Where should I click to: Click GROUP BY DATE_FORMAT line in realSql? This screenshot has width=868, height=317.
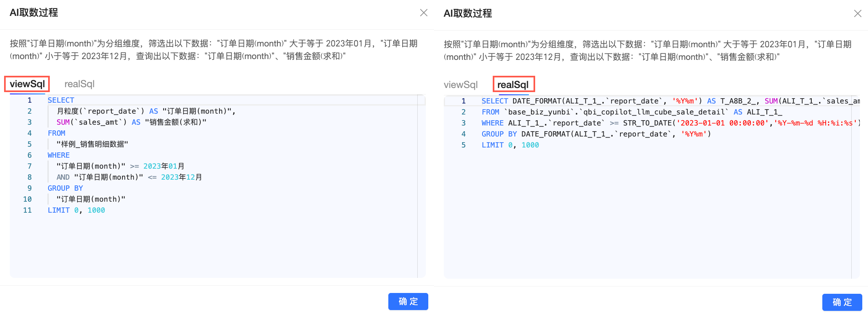596,134
